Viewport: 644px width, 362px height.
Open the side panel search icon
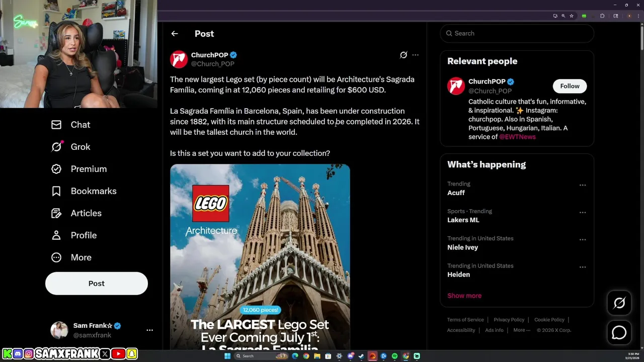[616, 16]
